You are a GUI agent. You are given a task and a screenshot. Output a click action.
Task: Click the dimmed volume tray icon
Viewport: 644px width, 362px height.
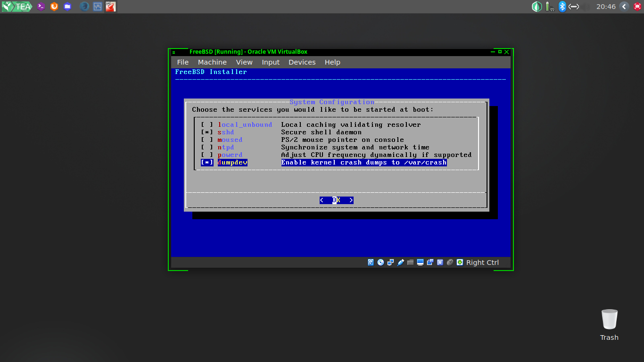tap(586, 7)
